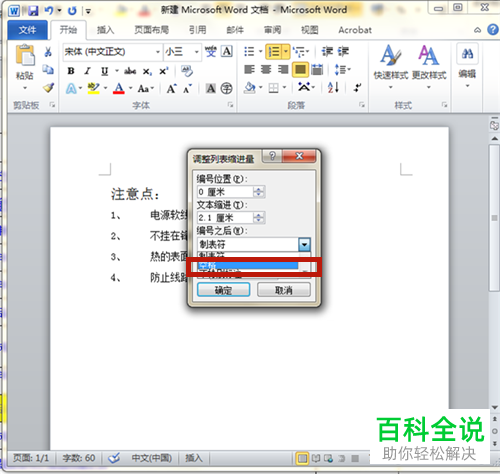
Task: Click the Numbering list icon
Action: coord(274,52)
